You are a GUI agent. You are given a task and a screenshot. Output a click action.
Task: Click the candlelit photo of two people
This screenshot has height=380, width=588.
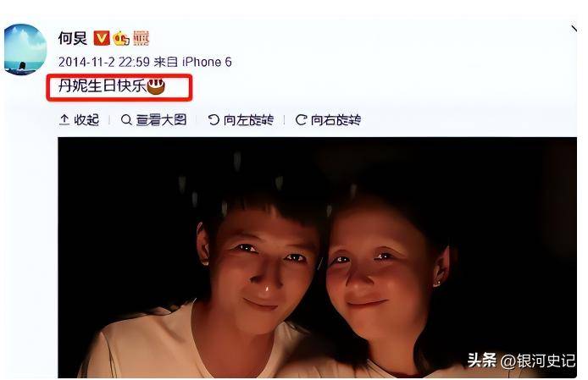[x=317, y=257]
